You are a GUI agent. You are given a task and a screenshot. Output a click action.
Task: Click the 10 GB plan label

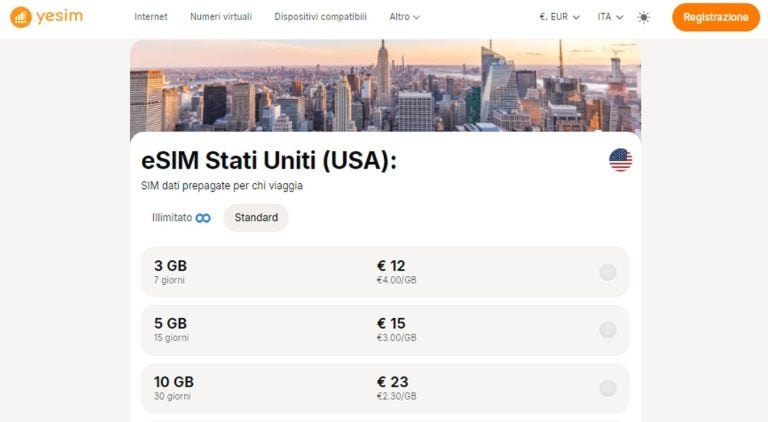[174, 382]
